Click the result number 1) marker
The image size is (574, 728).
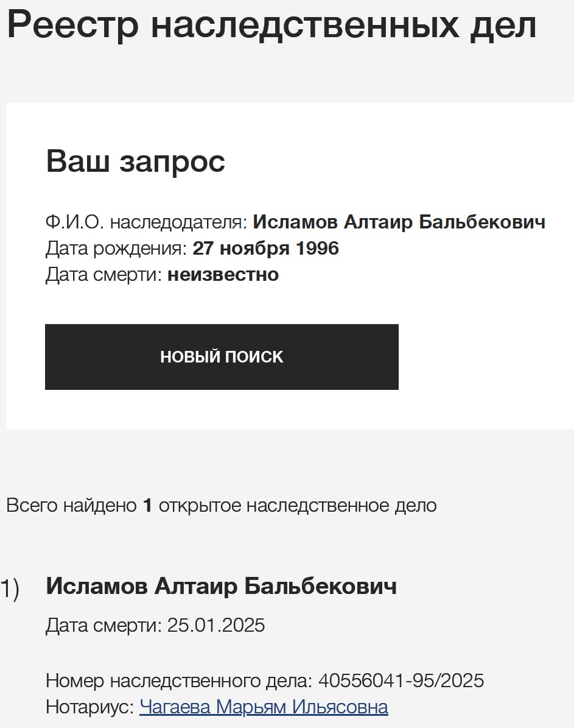(x=10, y=589)
